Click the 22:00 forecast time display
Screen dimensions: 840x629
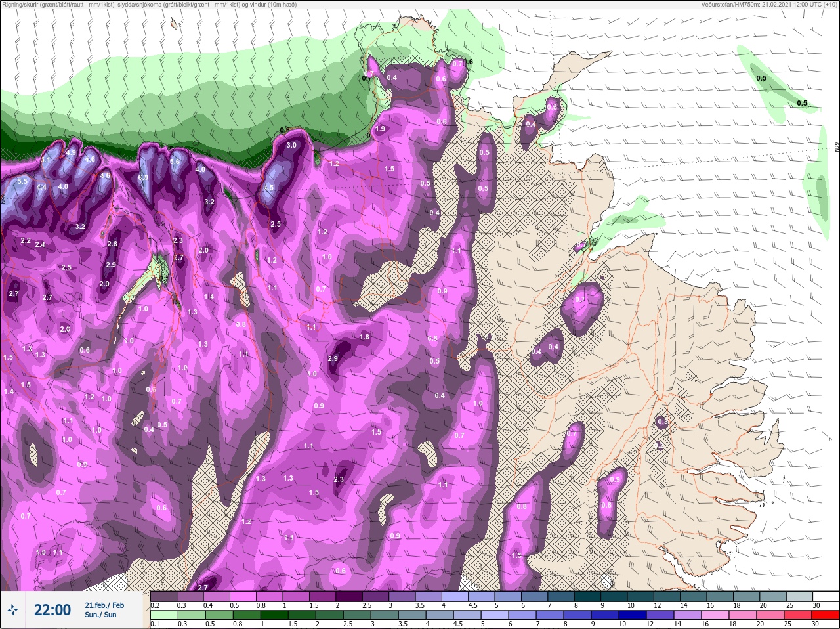click(x=52, y=610)
